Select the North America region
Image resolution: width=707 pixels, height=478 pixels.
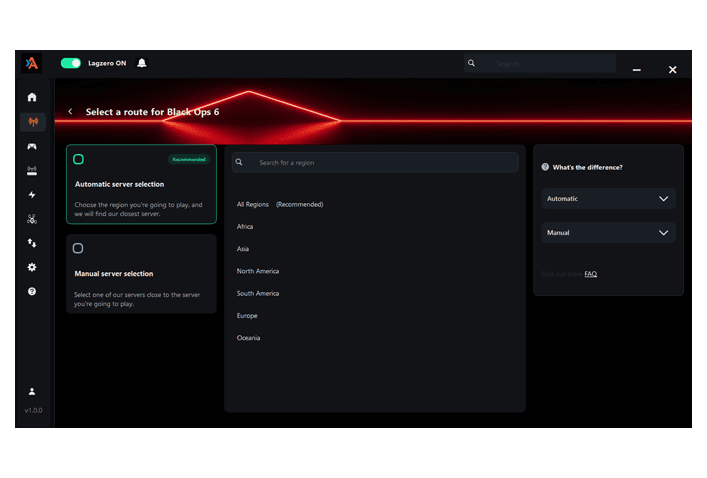point(258,271)
